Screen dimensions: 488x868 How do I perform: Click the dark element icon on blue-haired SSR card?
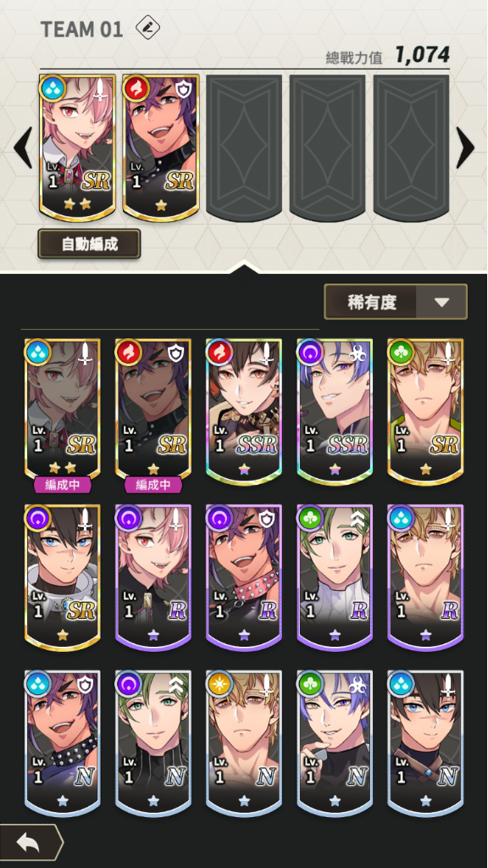[x=310, y=353]
